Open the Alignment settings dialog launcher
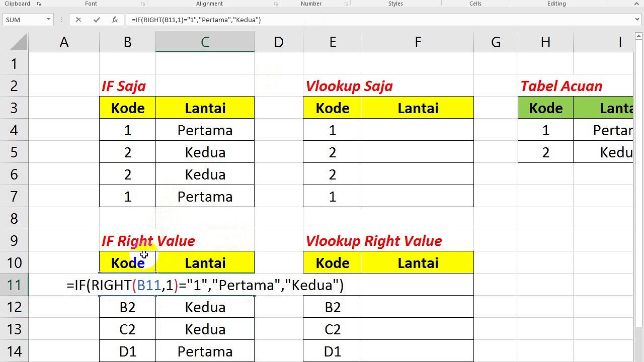The width and height of the screenshot is (644, 362). click(x=276, y=4)
